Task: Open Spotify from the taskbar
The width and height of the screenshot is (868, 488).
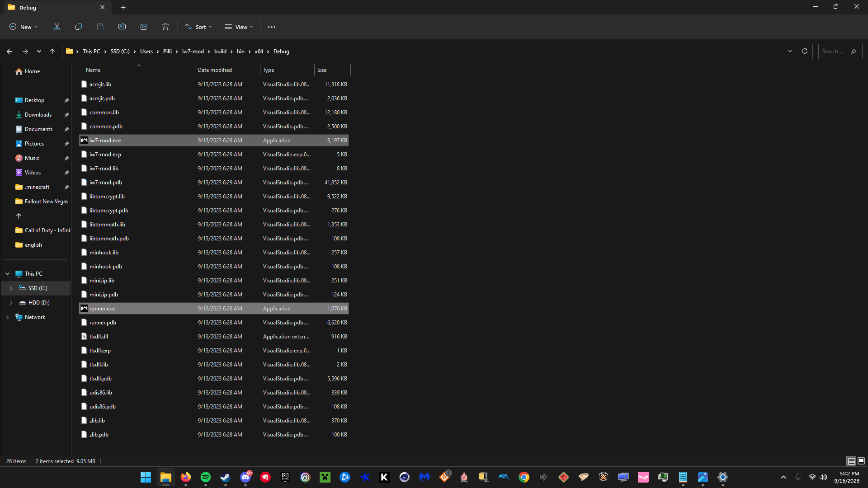Action: pyautogui.click(x=205, y=477)
